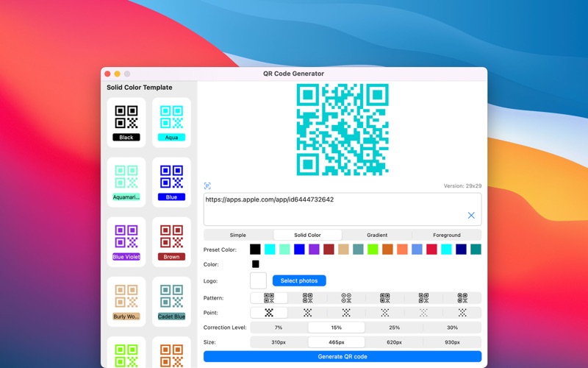
Task: Pick the chocolate orange-brown preset swatch
Action: click(x=387, y=250)
